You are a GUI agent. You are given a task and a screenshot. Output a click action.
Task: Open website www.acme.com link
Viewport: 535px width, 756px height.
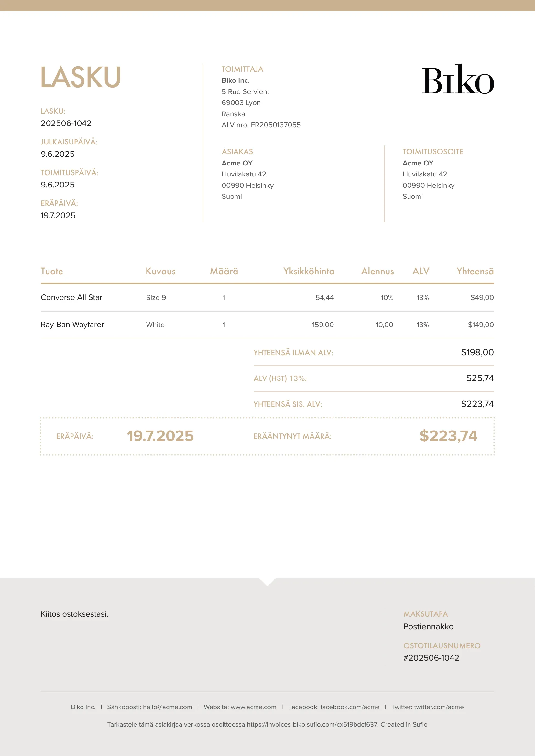(x=253, y=707)
